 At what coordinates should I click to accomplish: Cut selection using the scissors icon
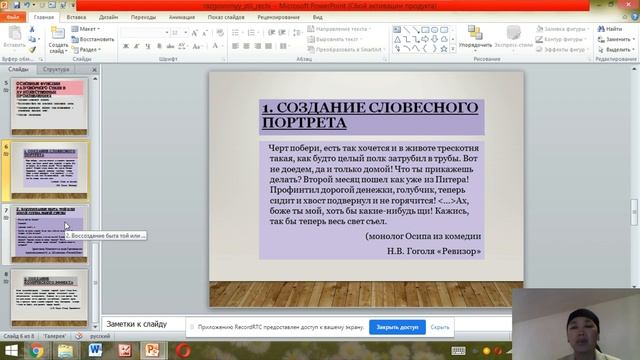pyautogui.click(x=32, y=29)
